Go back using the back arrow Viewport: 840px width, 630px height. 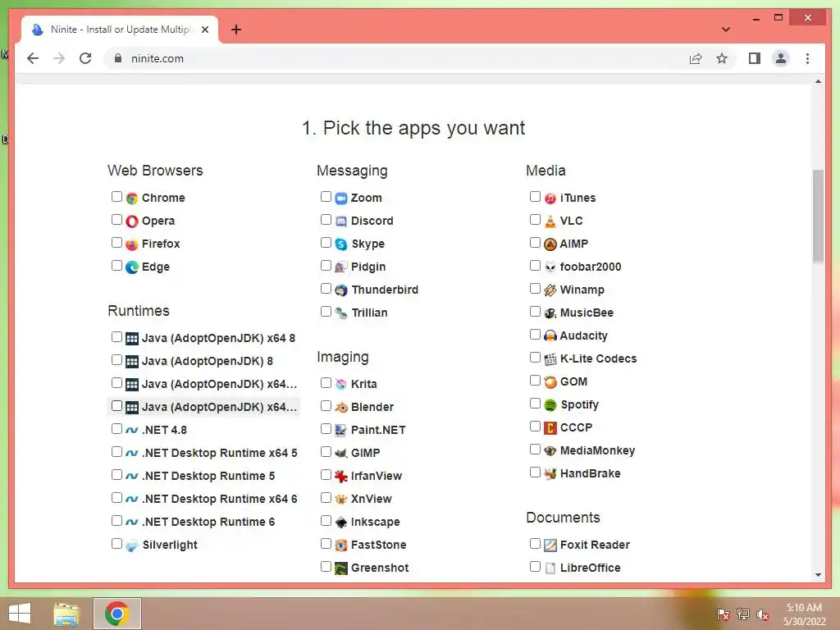tap(33, 58)
